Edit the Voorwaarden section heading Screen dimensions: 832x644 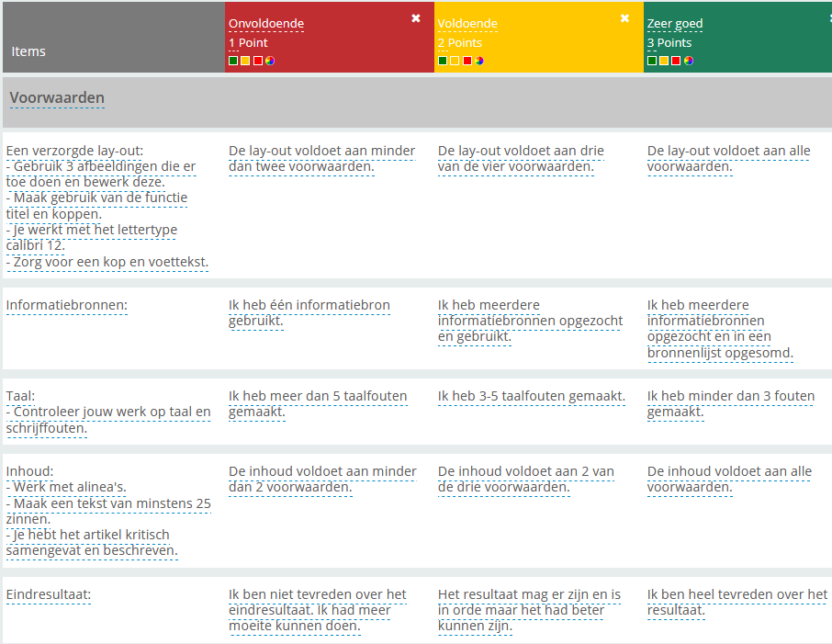57,98
